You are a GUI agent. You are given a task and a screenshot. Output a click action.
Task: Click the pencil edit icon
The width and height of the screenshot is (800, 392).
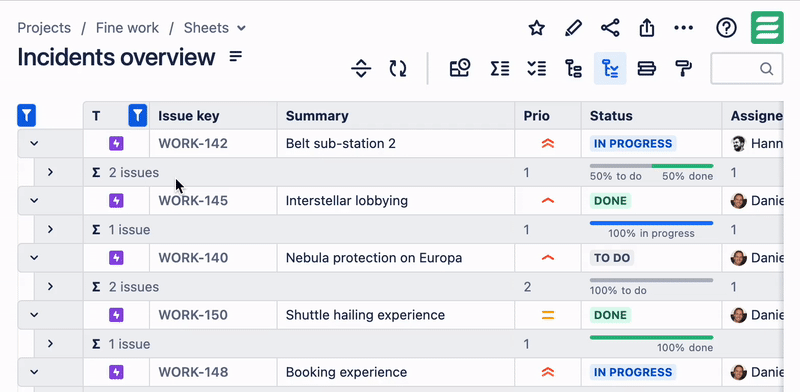573,28
